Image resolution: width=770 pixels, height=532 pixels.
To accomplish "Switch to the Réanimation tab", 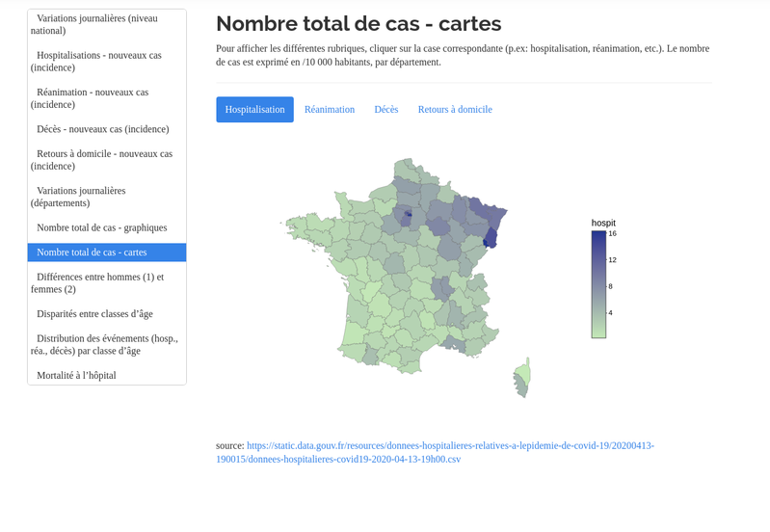I will 330,110.
